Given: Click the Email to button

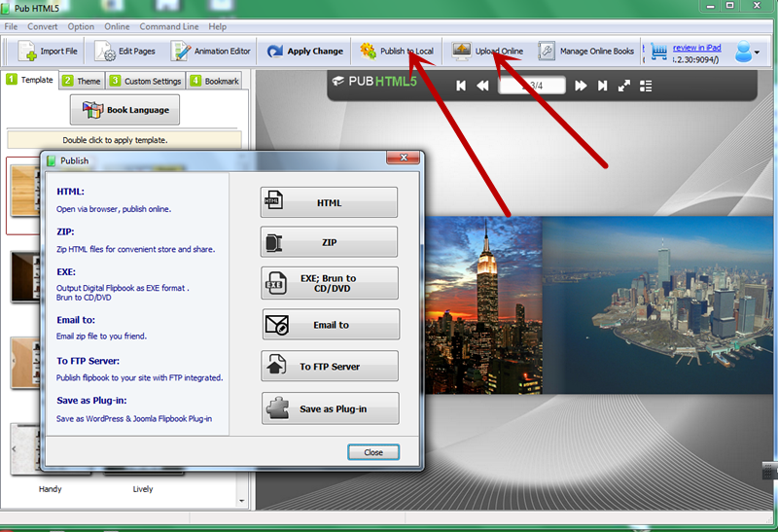Looking at the screenshot, I should tap(331, 325).
